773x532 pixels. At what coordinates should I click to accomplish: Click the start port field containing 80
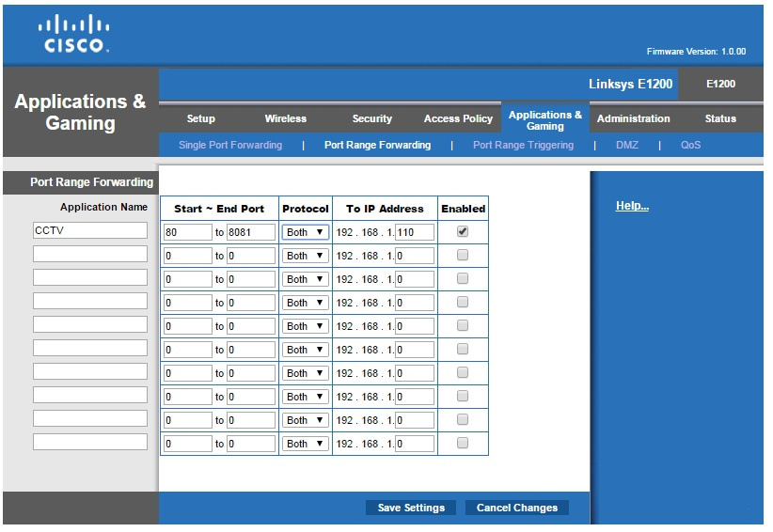(188, 232)
